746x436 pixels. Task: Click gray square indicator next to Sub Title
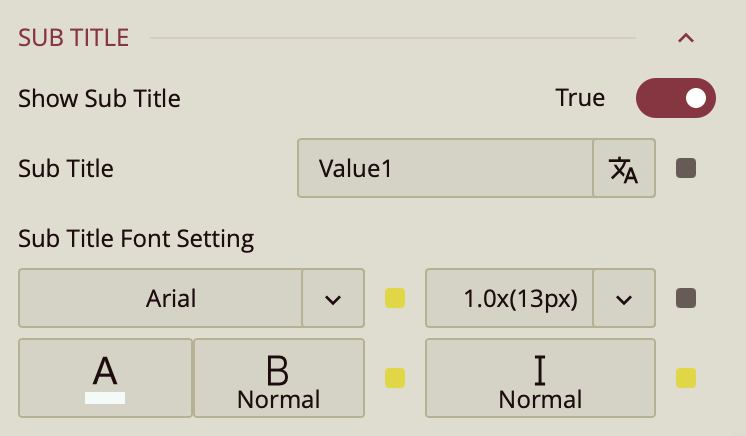pos(686,168)
